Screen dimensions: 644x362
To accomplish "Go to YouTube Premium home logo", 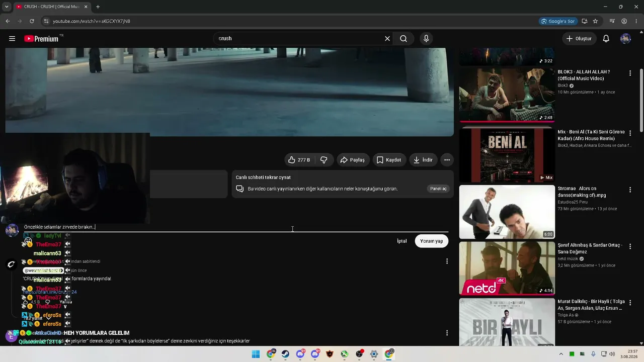I will pos(41,39).
